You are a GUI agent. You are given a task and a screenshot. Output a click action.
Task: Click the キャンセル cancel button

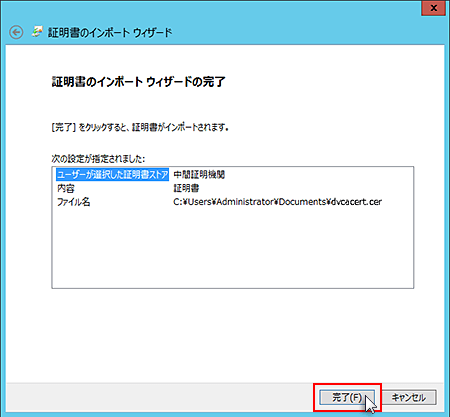tap(408, 397)
